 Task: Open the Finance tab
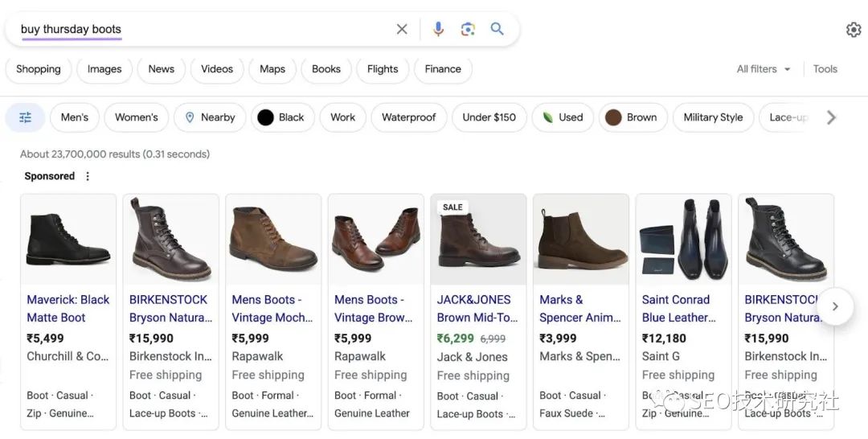443,69
